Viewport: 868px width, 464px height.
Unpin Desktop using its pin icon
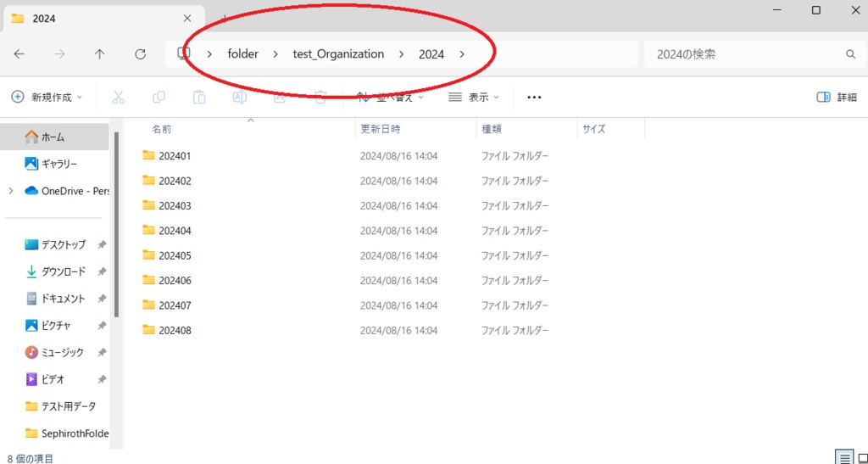point(102,245)
